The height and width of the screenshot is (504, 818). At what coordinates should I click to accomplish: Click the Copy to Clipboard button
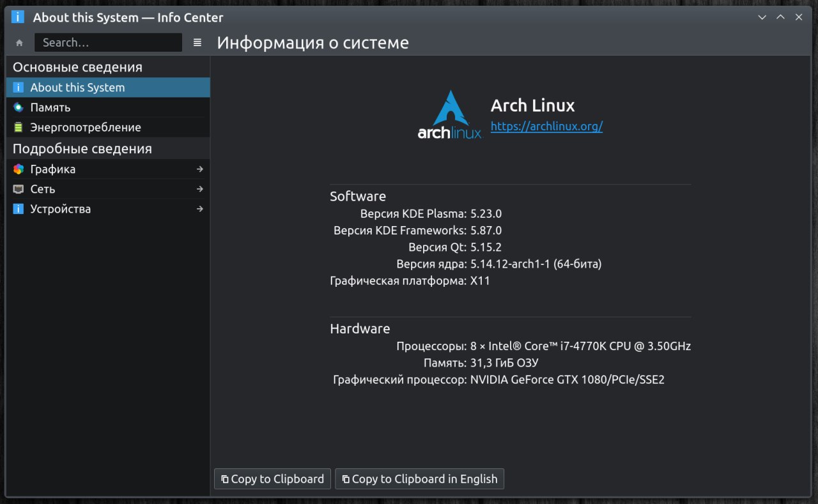[x=273, y=479]
